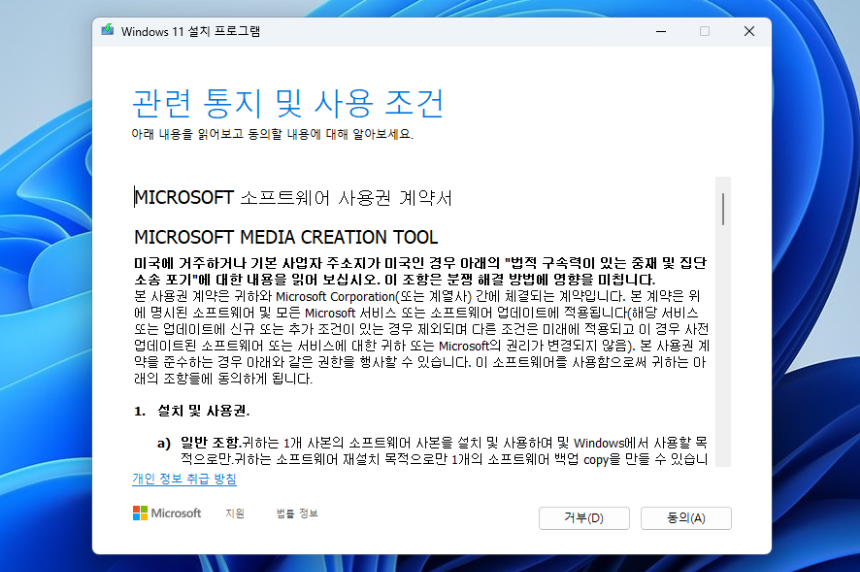Click the 거부(D) decline button
Viewport: 860px width, 572px height.
(x=584, y=518)
